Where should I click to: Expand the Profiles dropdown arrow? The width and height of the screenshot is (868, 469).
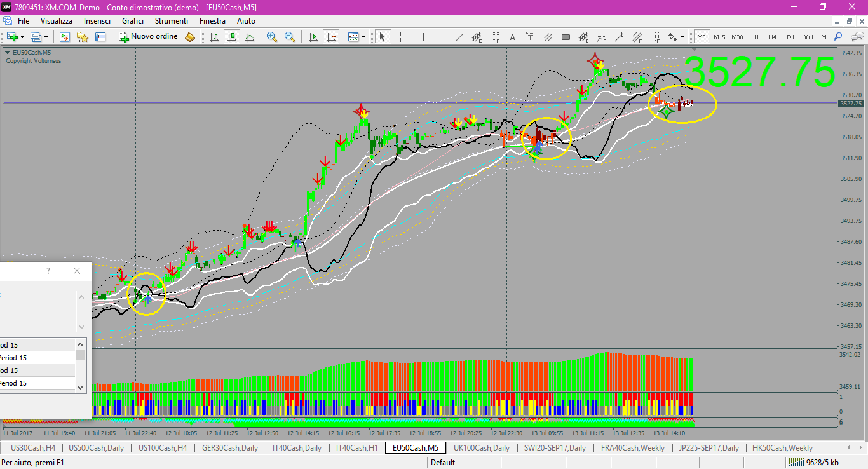click(46, 37)
